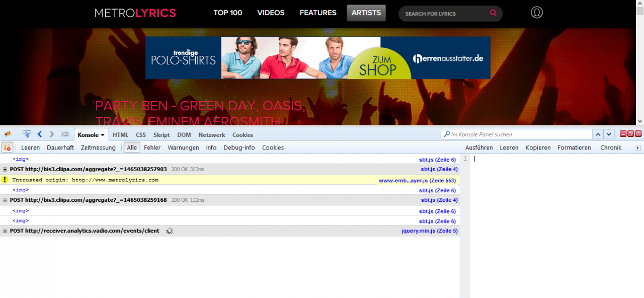Screen dimensions: 644x298
Task: Switch to the CSS panel tab
Action: pyautogui.click(x=141, y=135)
